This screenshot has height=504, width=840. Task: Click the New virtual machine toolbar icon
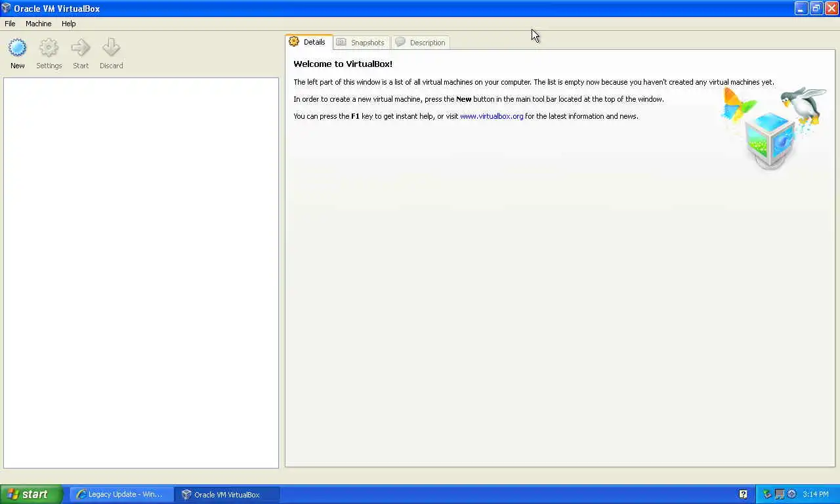18,48
